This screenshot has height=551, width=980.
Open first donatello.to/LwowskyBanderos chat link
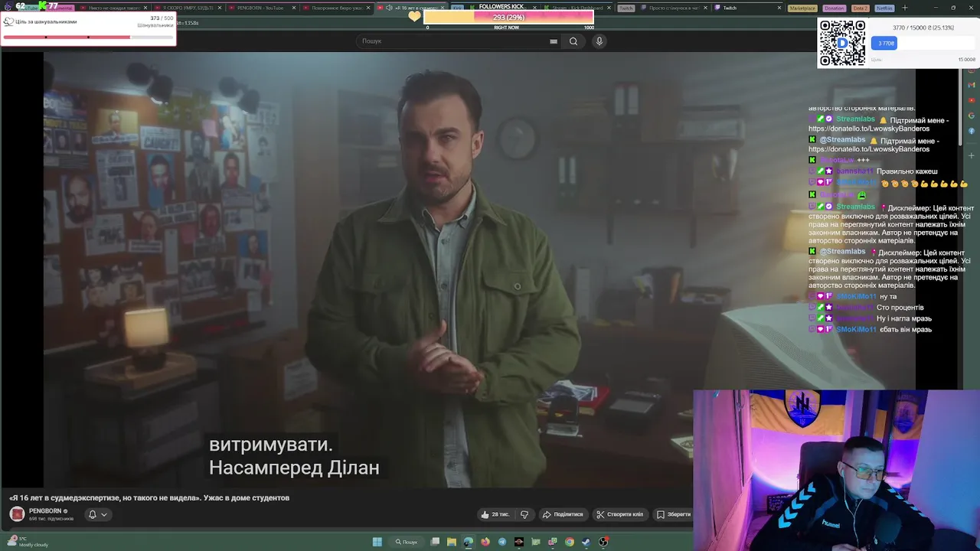(869, 129)
